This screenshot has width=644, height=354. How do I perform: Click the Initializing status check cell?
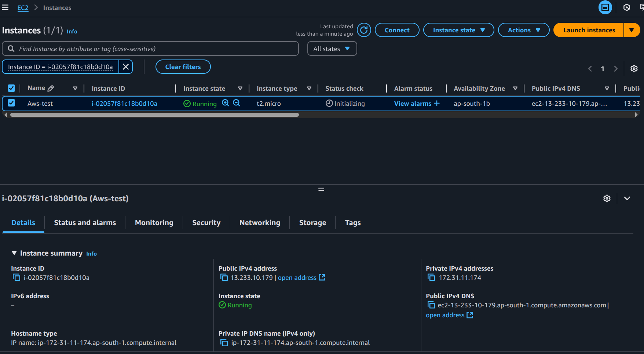point(345,104)
